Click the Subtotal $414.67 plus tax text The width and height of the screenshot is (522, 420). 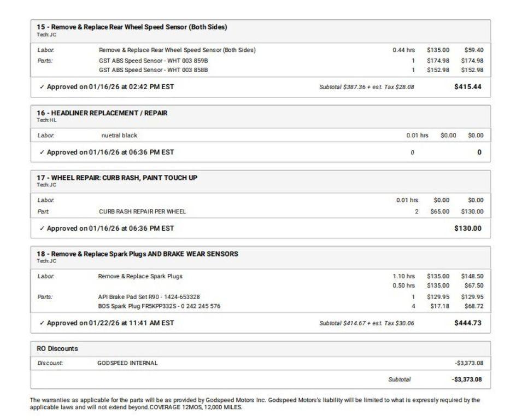point(366,323)
